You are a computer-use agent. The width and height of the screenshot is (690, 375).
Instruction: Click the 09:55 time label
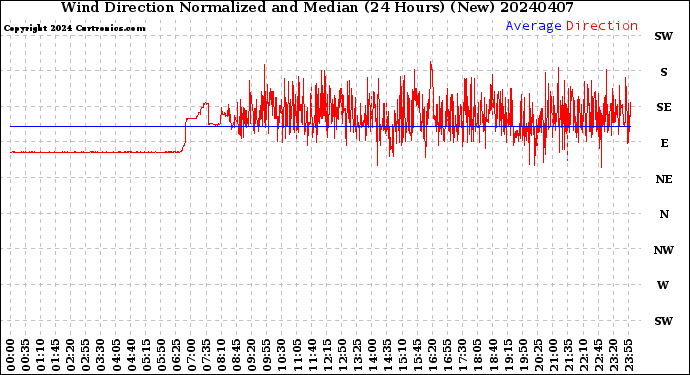[267, 355]
